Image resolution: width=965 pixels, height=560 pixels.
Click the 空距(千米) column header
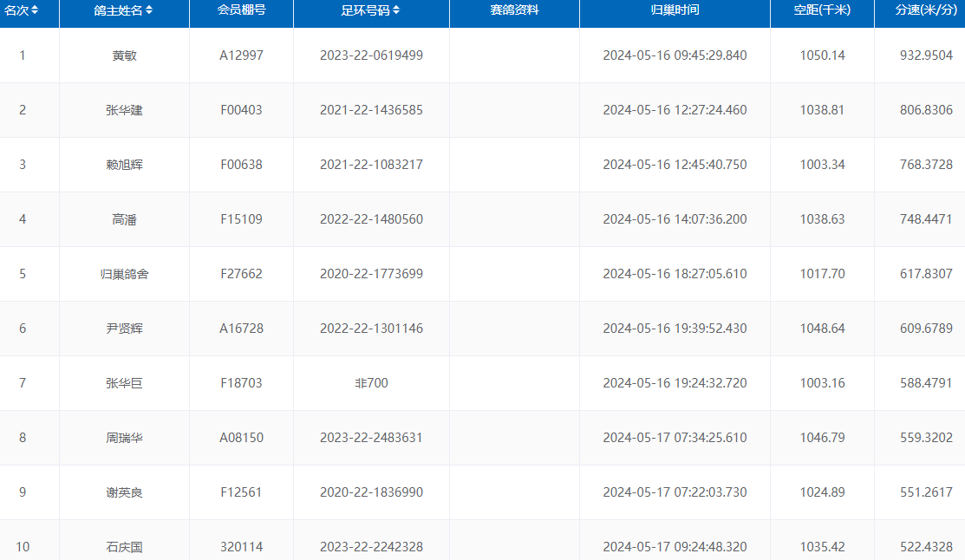(x=822, y=10)
